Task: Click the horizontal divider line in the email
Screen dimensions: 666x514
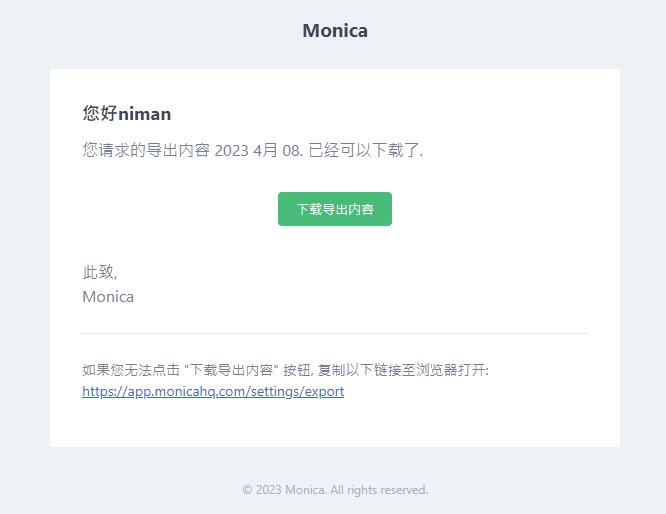Action: click(x=335, y=333)
